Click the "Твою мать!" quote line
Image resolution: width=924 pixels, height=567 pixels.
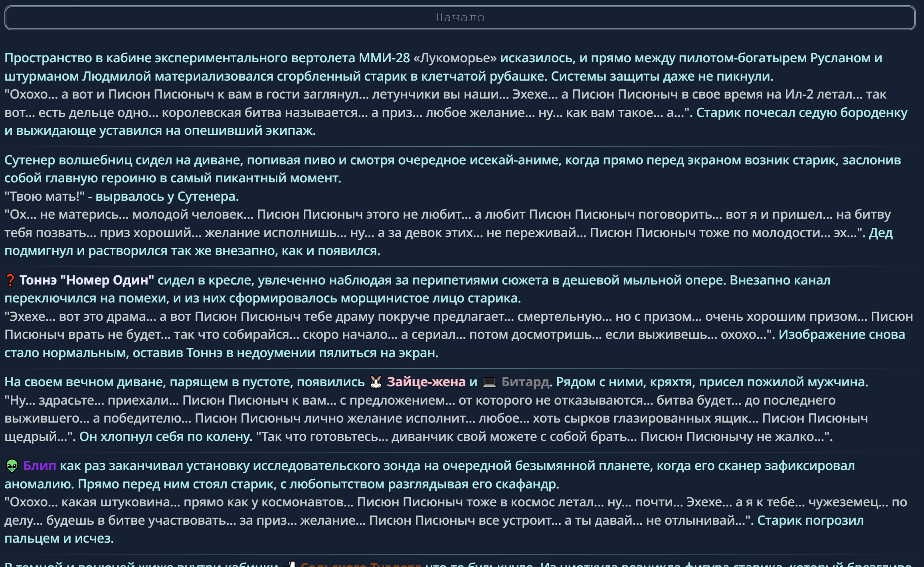(44, 196)
